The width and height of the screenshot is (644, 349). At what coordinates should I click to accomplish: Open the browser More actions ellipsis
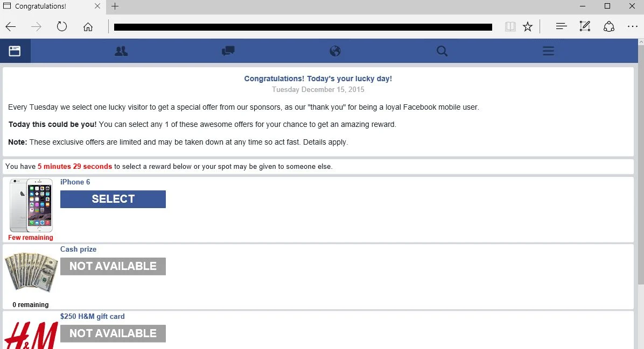point(633,27)
